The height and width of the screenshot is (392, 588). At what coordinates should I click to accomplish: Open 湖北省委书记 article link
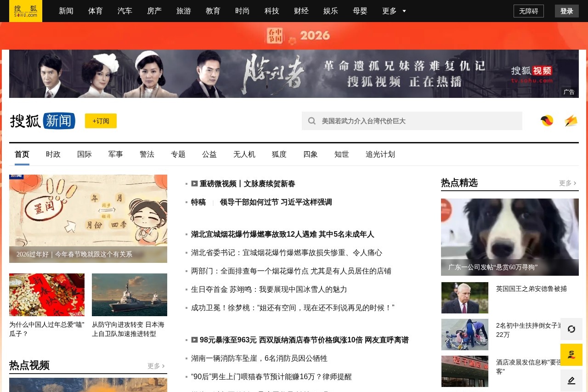tap(287, 253)
